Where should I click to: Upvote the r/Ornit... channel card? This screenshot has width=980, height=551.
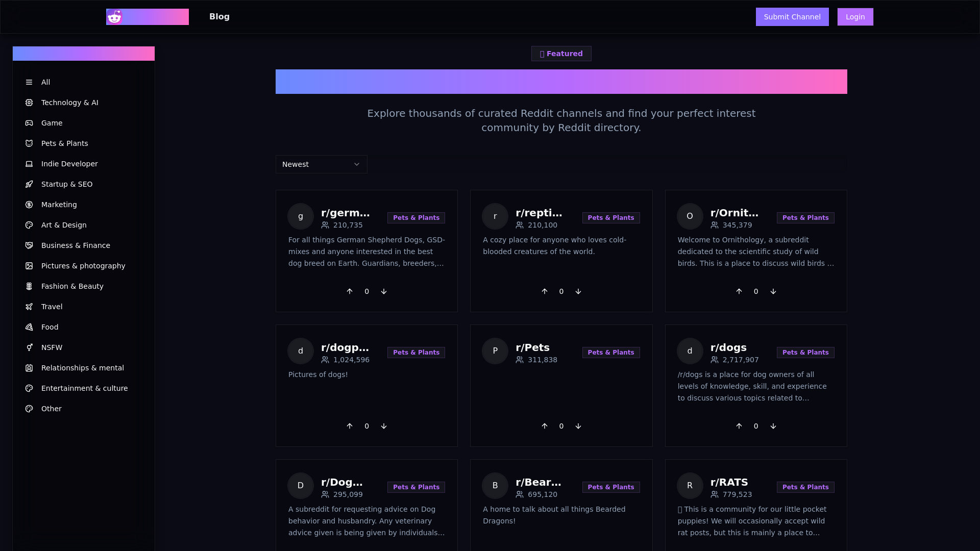(x=739, y=291)
